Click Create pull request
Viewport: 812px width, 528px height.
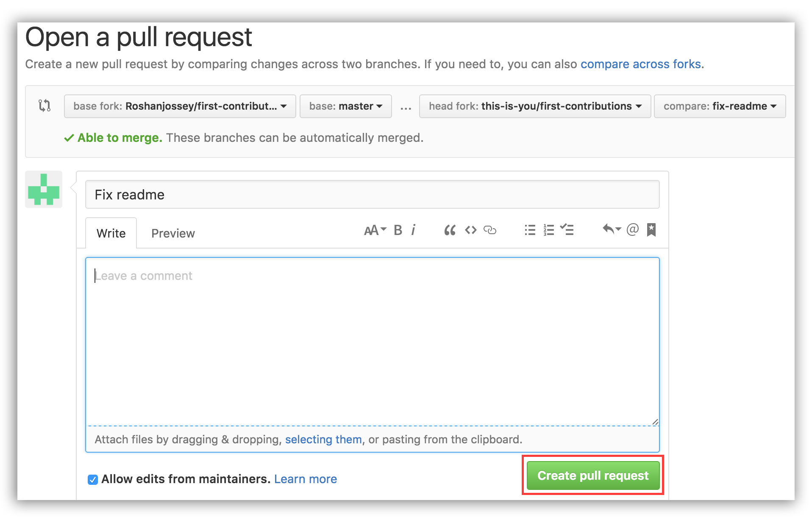pos(592,475)
